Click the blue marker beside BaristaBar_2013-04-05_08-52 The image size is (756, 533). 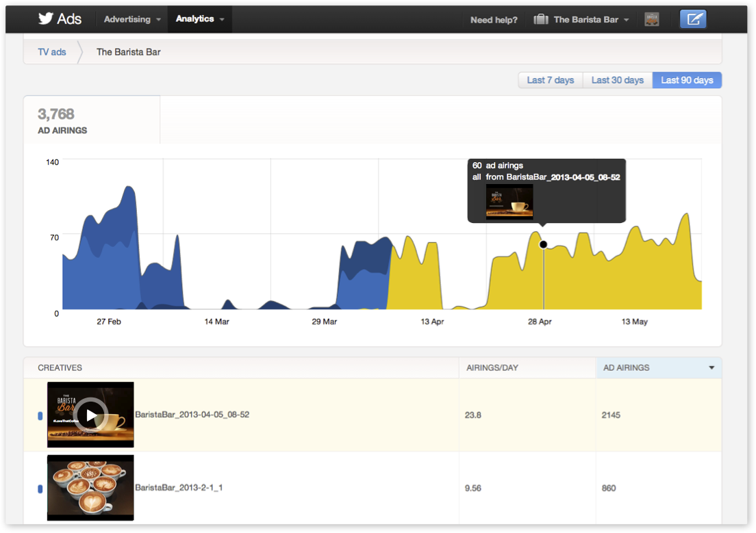click(x=40, y=416)
